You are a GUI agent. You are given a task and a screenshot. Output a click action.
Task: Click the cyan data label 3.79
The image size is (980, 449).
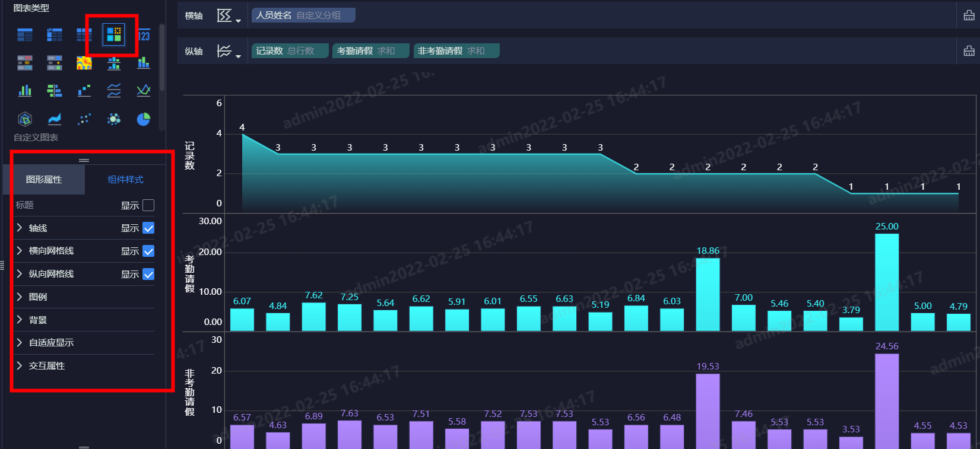point(851,310)
